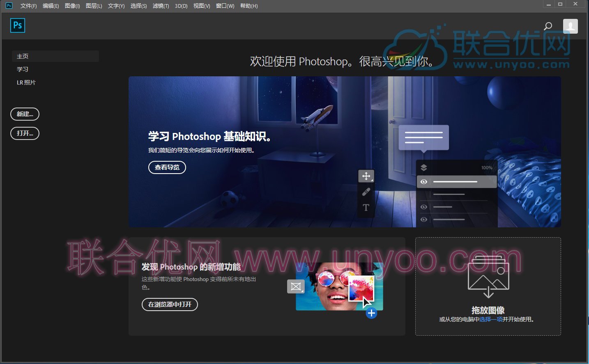Image resolution: width=589 pixels, height=364 pixels.
Task: Open the 选择(S) menu
Action: (138, 6)
